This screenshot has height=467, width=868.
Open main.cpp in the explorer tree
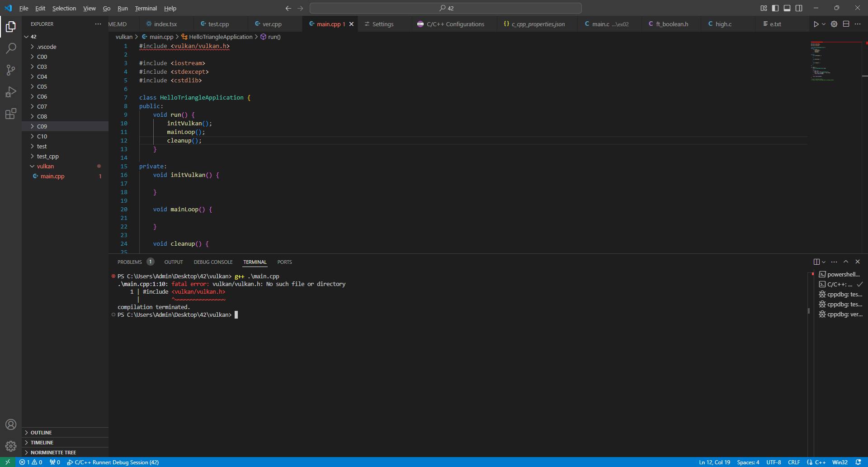[x=65, y=176]
